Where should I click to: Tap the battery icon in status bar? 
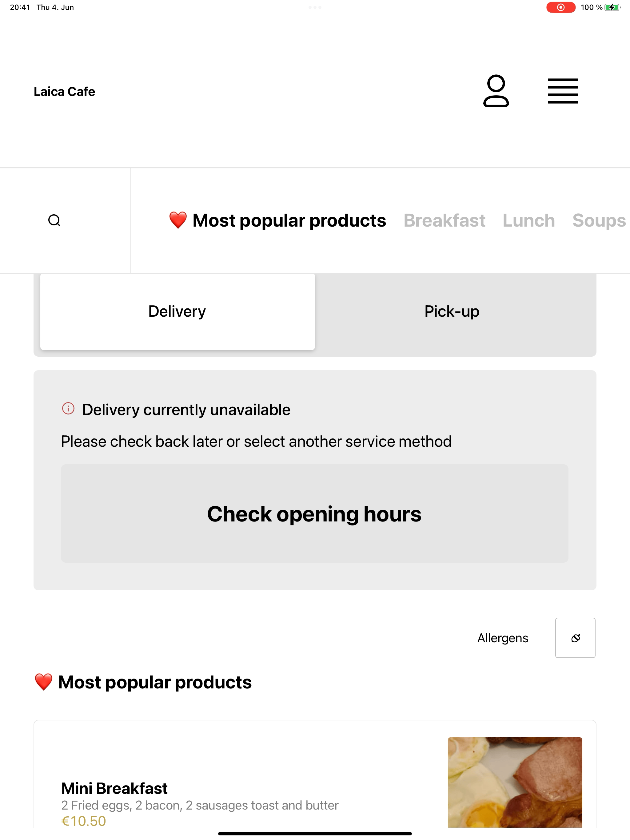612,7
